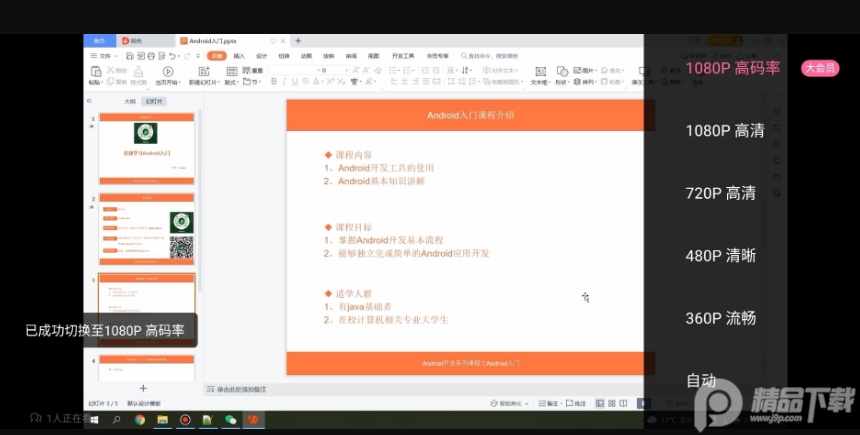Screen dimensions: 860x435
Task: Toggle Underline formatting in the ribbon
Action: click(x=295, y=82)
